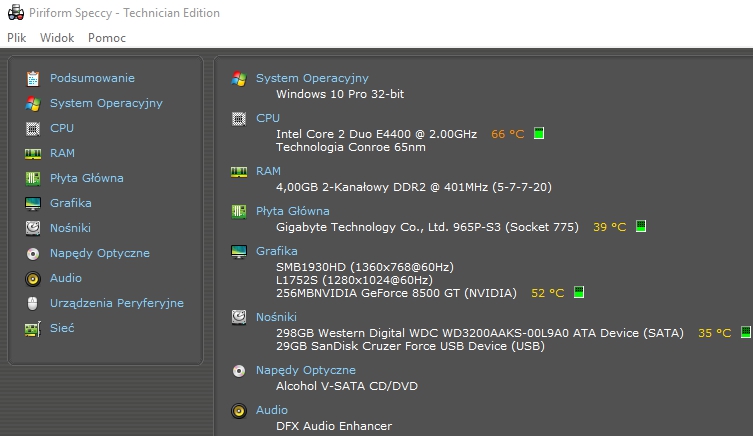This screenshot has width=753, height=436.
Task: Click the Podsumowanie clipboard icon in sidebar
Action: 33,78
